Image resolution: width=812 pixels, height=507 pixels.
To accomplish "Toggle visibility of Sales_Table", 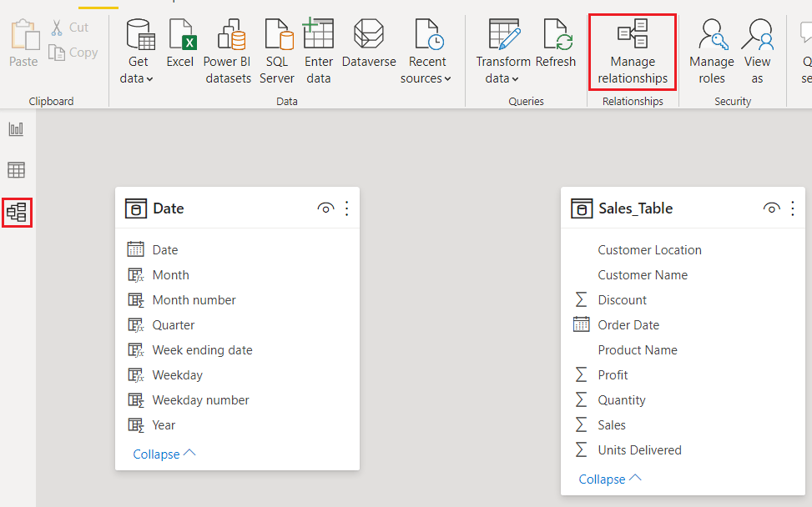I will click(771, 208).
